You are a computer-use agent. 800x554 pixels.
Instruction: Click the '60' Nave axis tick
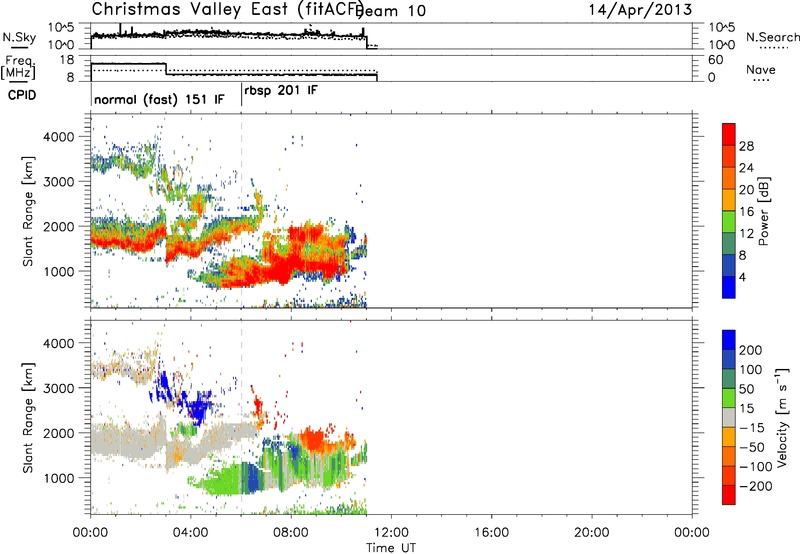pos(715,60)
